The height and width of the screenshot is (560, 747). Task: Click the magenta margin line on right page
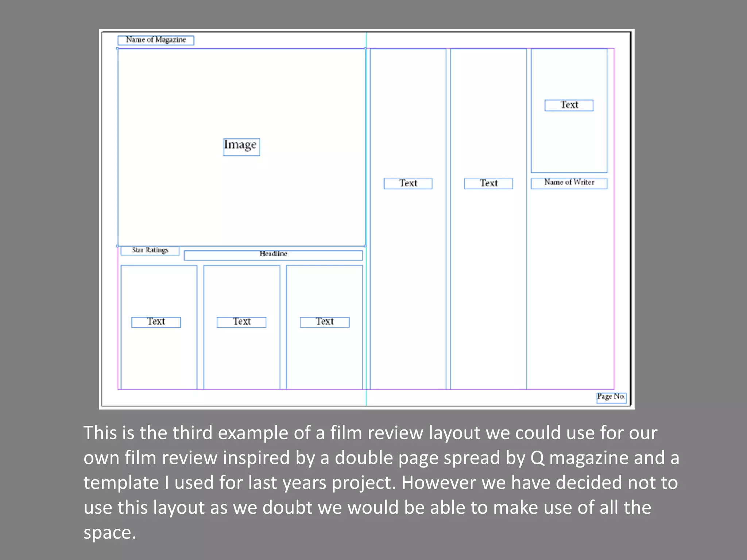pos(614,219)
